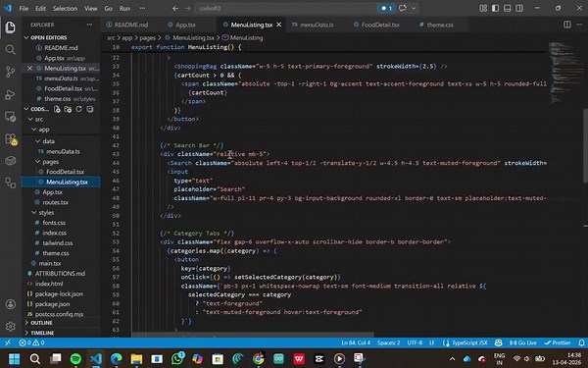Screen dimensions: 588x368
Task: Open the File menu
Action: pos(24,8)
